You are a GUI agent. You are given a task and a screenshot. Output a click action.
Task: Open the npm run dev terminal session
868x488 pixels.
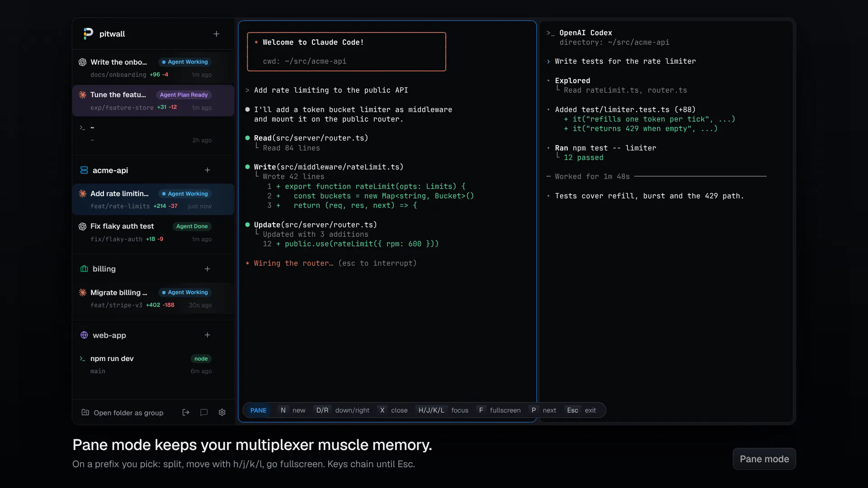(x=153, y=365)
